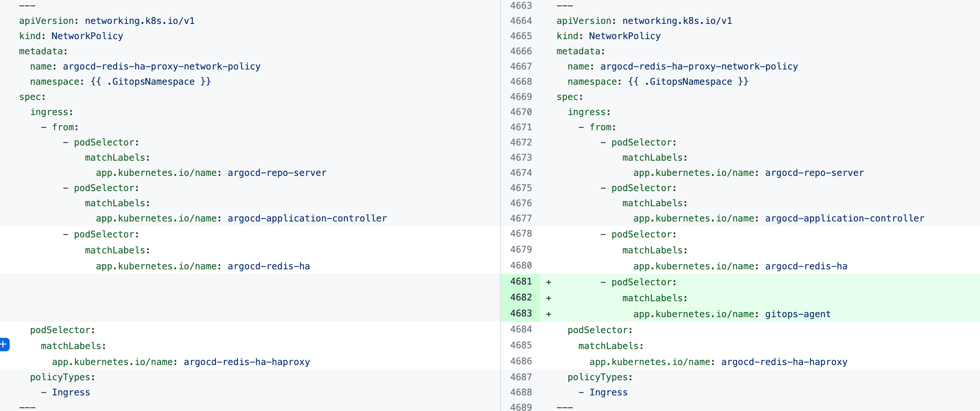Click added podSelector on line 4681

(x=643, y=282)
